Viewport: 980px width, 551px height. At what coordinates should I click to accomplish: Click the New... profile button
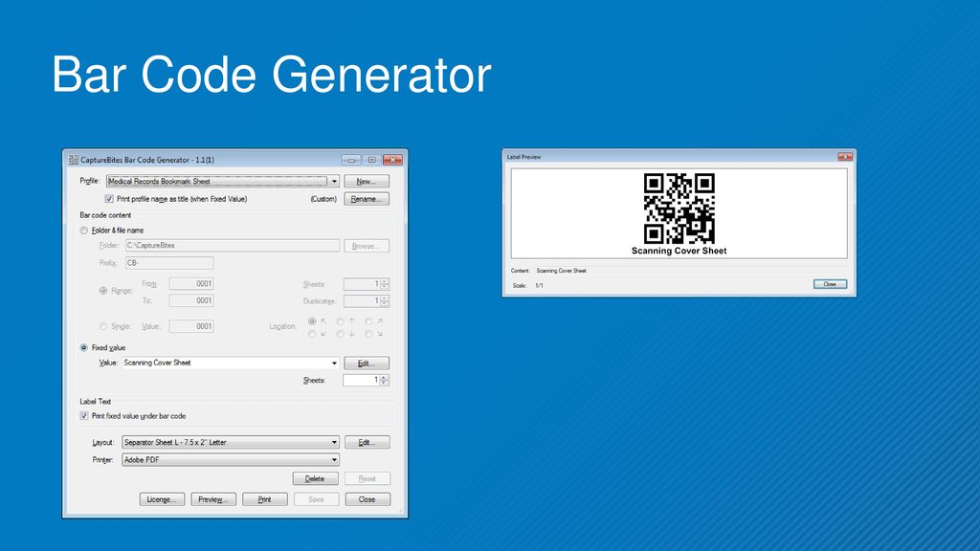click(367, 181)
